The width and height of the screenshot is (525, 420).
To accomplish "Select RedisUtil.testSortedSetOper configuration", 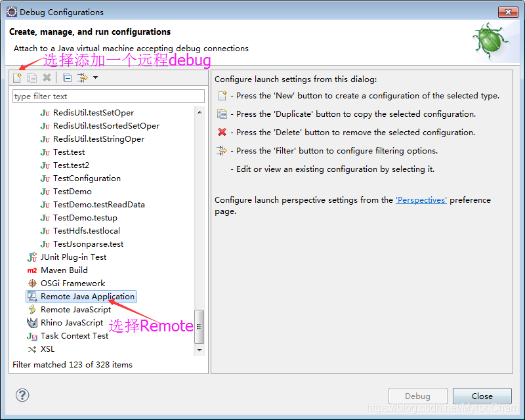I will (106, 126).
